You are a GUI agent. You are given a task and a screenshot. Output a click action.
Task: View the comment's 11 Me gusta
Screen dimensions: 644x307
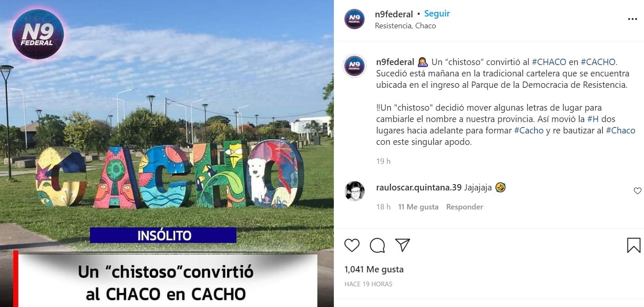pyautogui.click(x=418, y=207)
